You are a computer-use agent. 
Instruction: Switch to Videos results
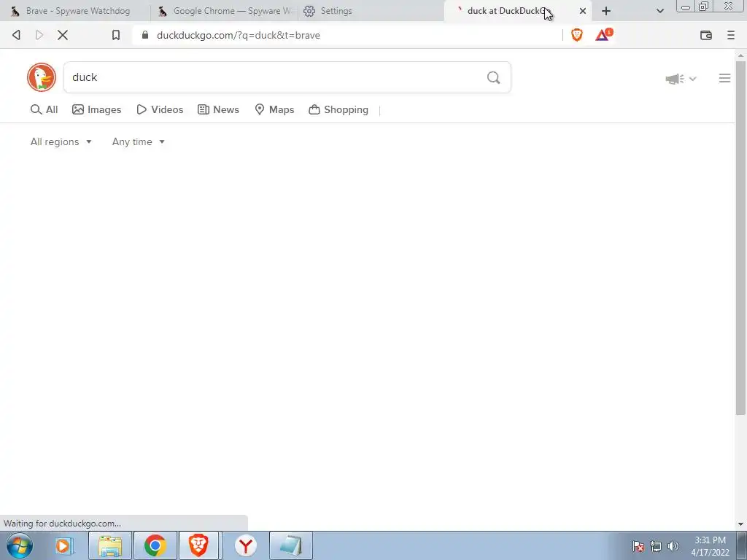tap(160, 109)
